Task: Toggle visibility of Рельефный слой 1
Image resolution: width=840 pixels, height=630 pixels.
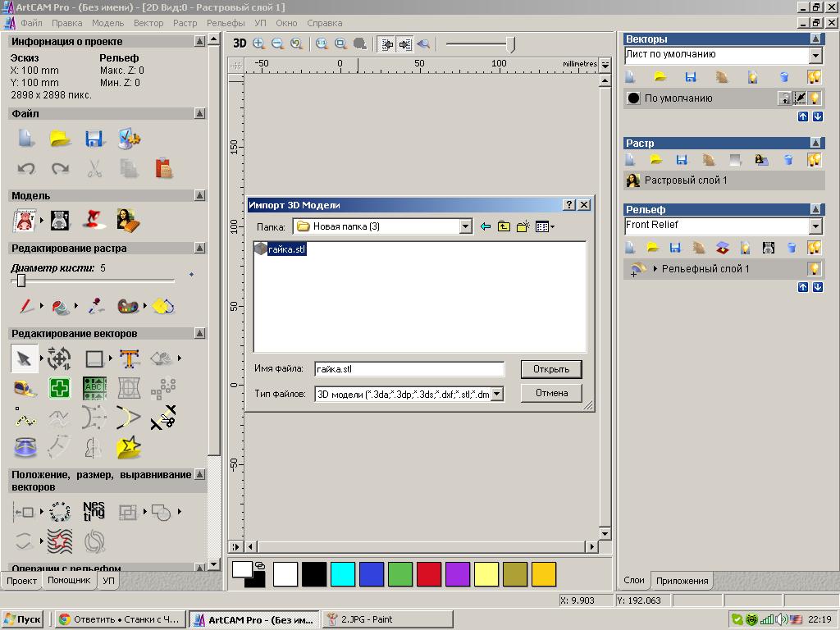Action: click(815, 268)
